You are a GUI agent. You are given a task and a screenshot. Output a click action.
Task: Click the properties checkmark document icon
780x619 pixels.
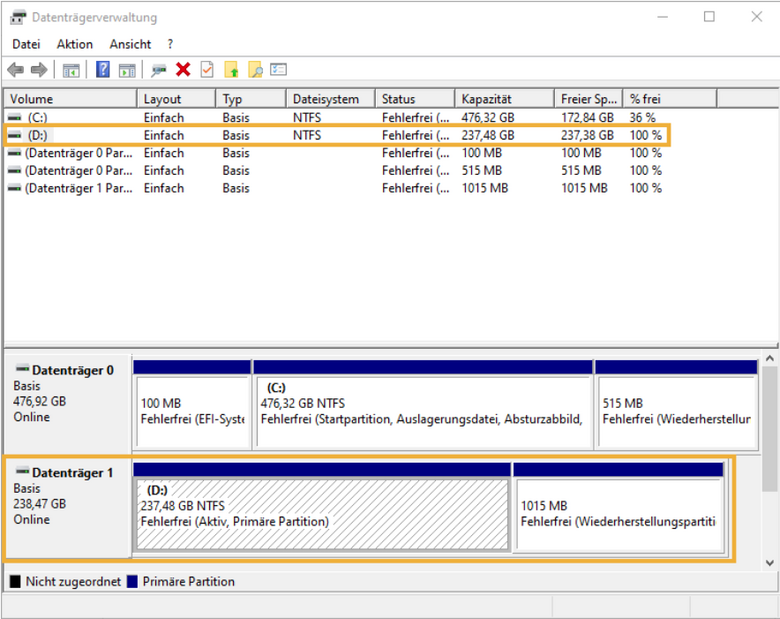[207, 70]
